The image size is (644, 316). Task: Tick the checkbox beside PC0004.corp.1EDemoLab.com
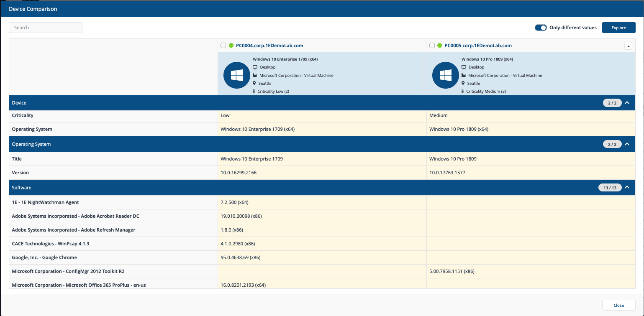tap(223, 46)
